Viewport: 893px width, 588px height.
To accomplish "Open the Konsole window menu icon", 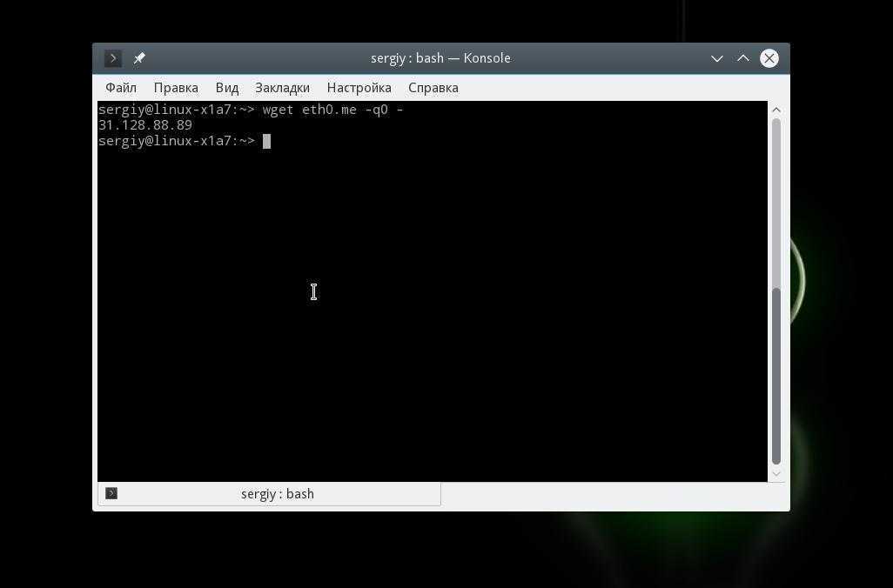I will 113,58.
